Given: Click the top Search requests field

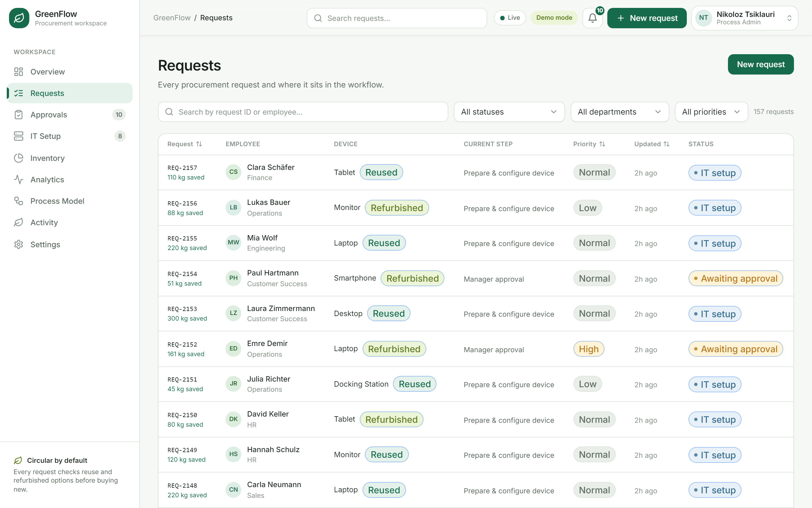Looking at the screenshot, I should tap(397, 18).
